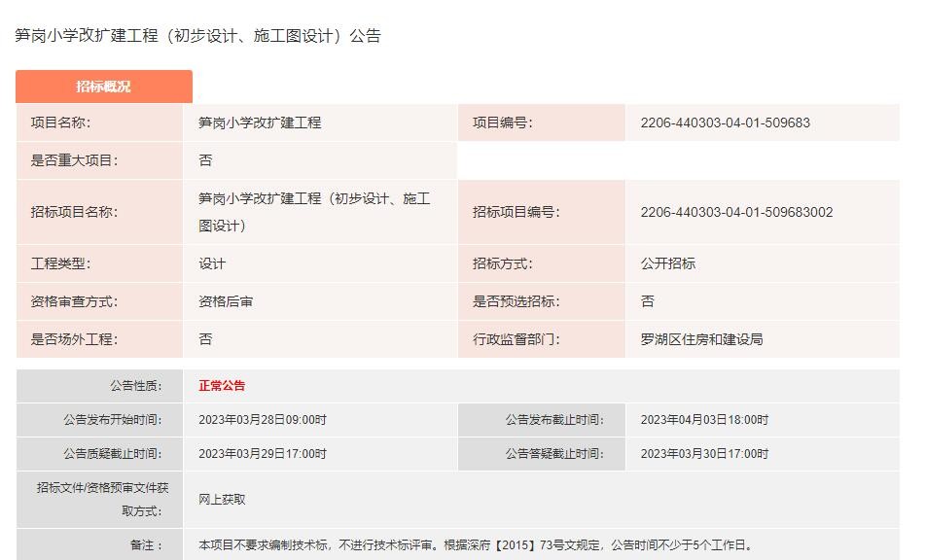Click the 招标项目名称 value cell text
This screenshot has width=926, height=560.
click(313, 211)
